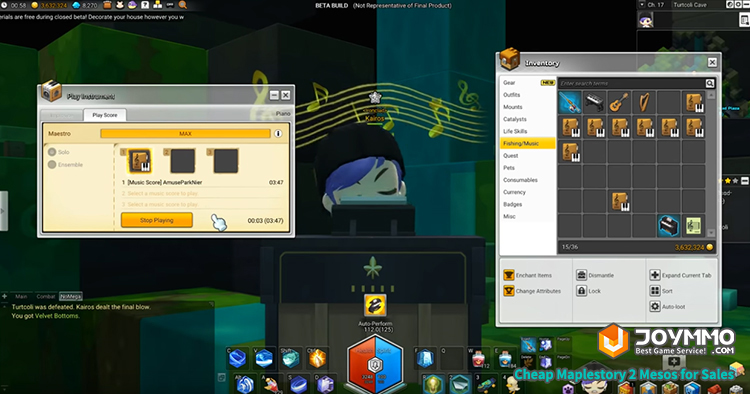Select the guitar item in inventory
The width and height of the screenshot is (750, 394).
619,103
